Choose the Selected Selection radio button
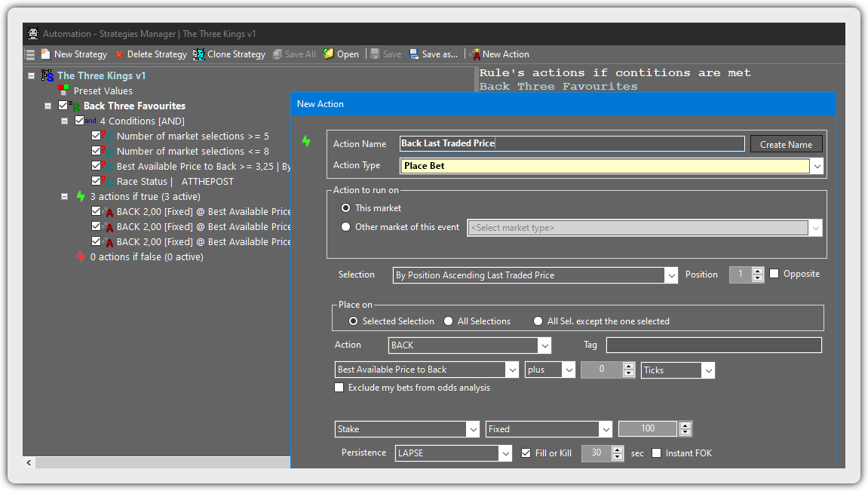868x491 pixels. coord(353,321)
